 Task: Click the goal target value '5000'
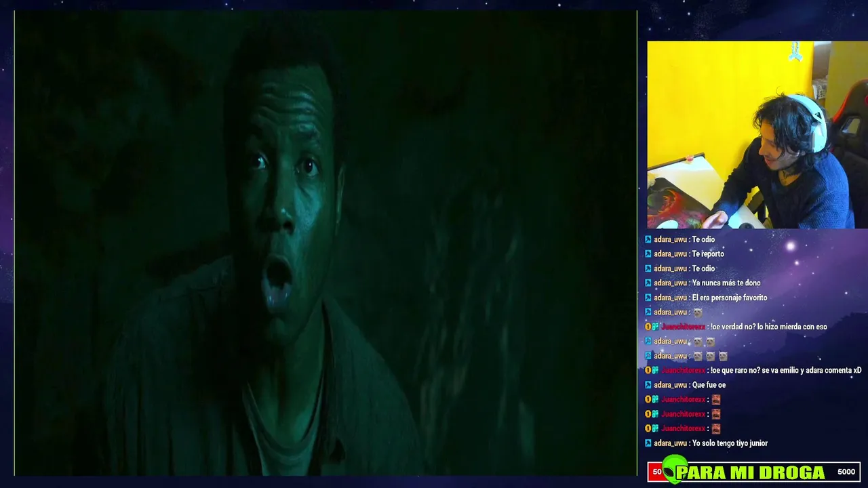(x=846, y=472)
